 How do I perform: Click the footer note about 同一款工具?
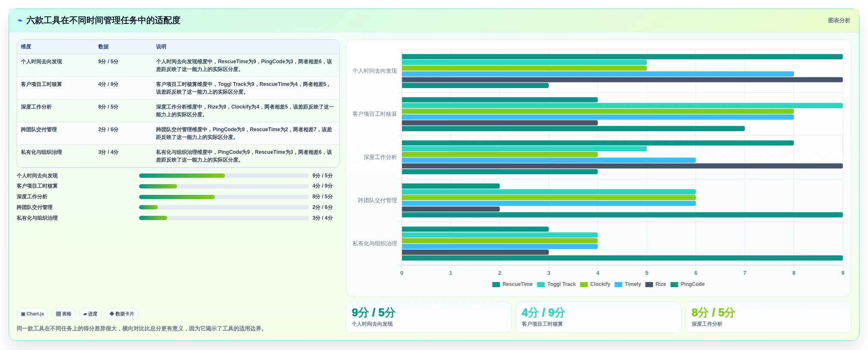(x=142, y=329)
